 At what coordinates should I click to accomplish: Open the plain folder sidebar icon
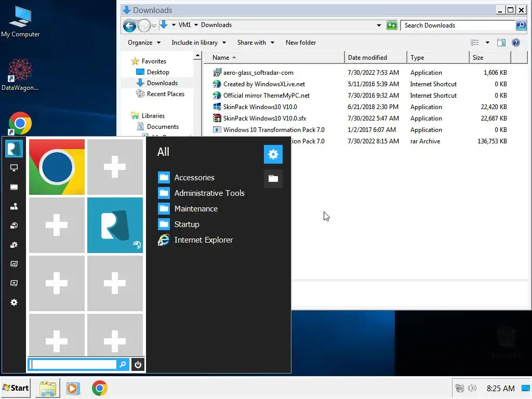(14, 187)
